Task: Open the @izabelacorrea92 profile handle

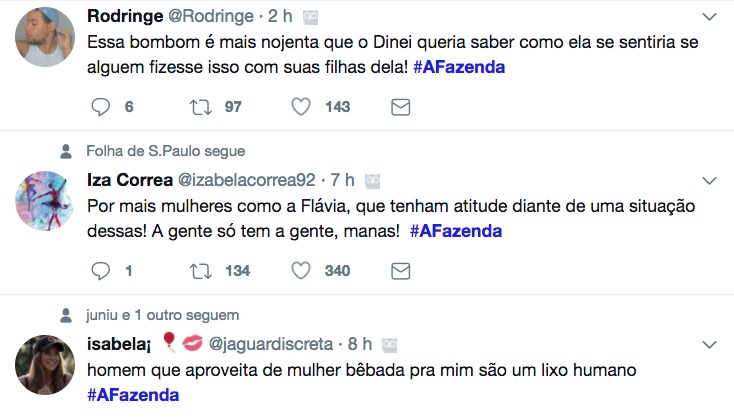Action: (246, 181)
